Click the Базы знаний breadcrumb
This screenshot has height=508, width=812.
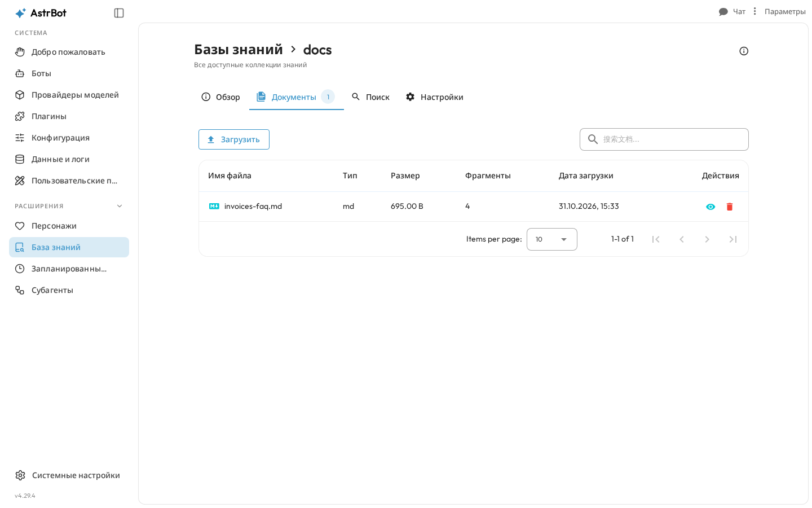pos(239,50)
